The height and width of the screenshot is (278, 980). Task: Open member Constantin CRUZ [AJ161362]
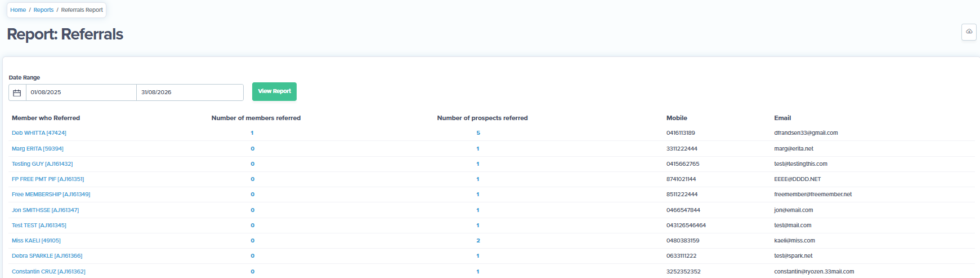click(48, 272)
